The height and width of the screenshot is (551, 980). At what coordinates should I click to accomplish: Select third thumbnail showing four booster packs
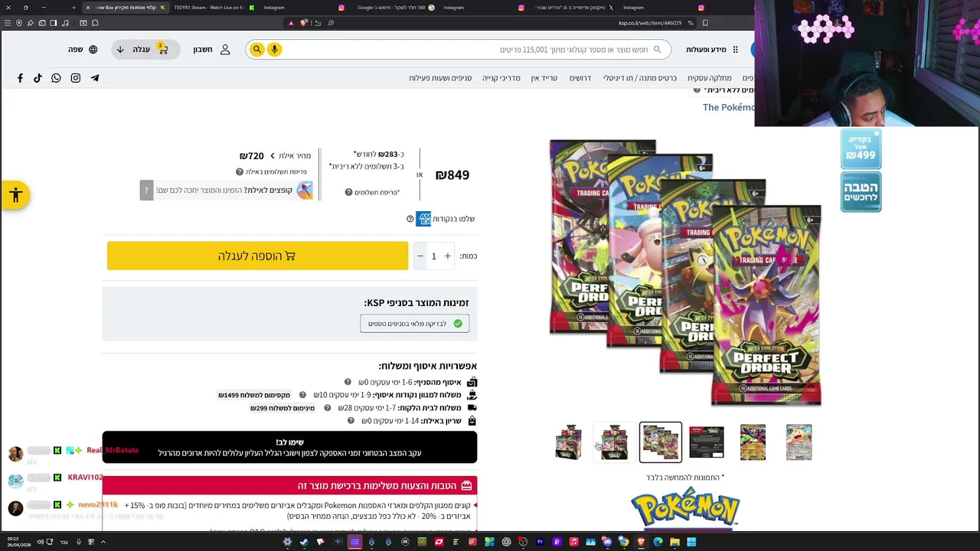[x=660, y=442]
